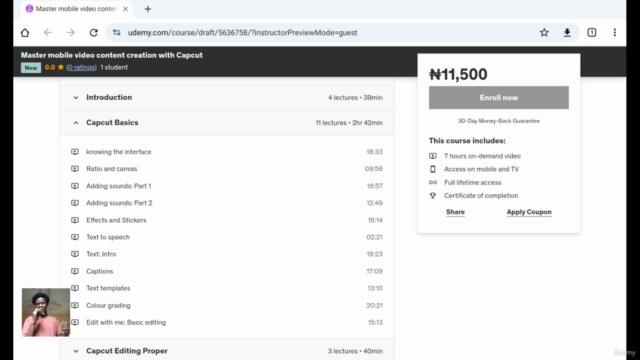Viewport: 640px width, 360px height.
Task: Click the address bar URL
Action: coord(242,33)
